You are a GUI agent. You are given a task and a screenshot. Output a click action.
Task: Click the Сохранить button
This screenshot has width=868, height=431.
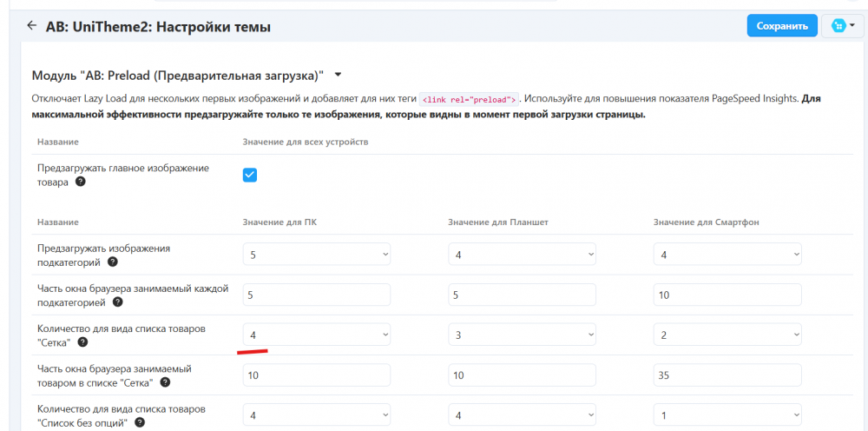click(782, 26)
